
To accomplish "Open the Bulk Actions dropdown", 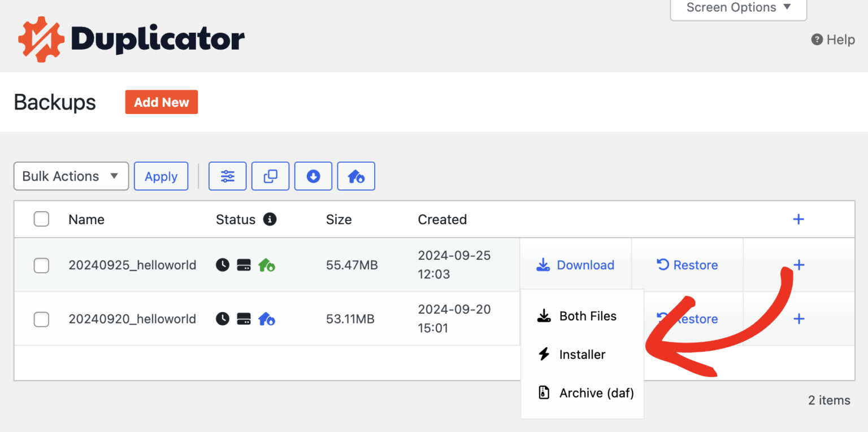I will click(x=71, y=176).
